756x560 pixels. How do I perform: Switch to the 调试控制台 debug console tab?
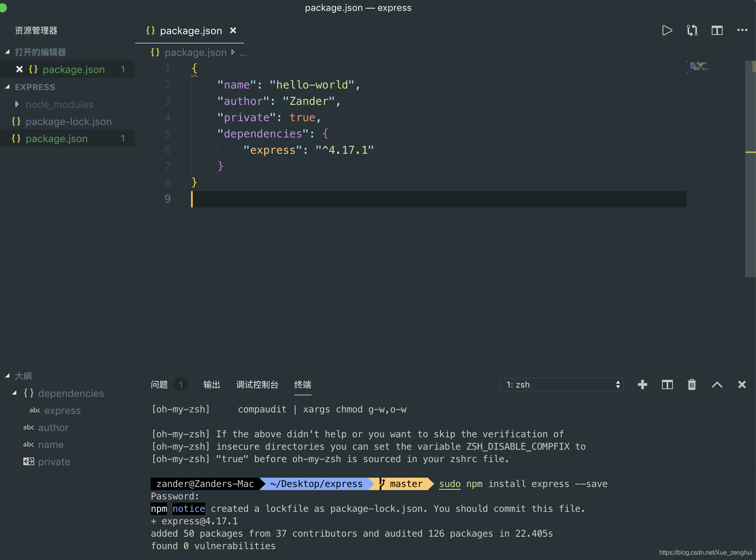pos(257,384)
